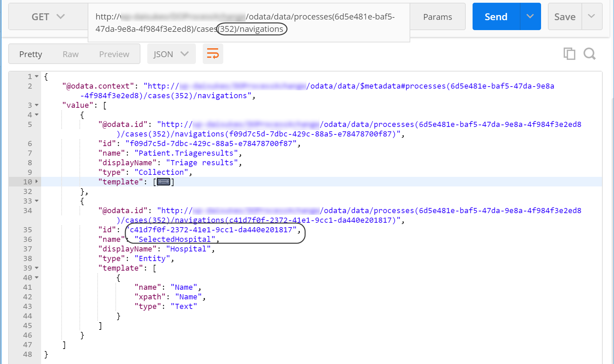Open Send button dropdown arrow
Viewport: 614px width, 364px height.
point(530,16)
